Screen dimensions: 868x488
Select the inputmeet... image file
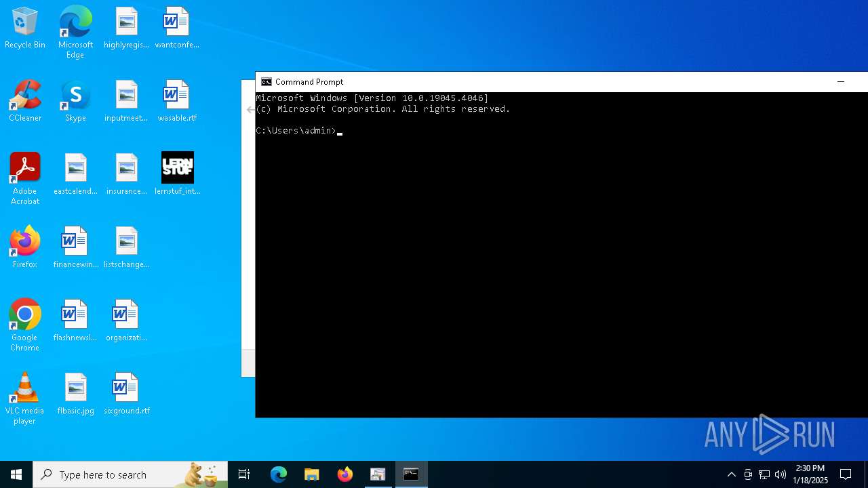[126, 102]
